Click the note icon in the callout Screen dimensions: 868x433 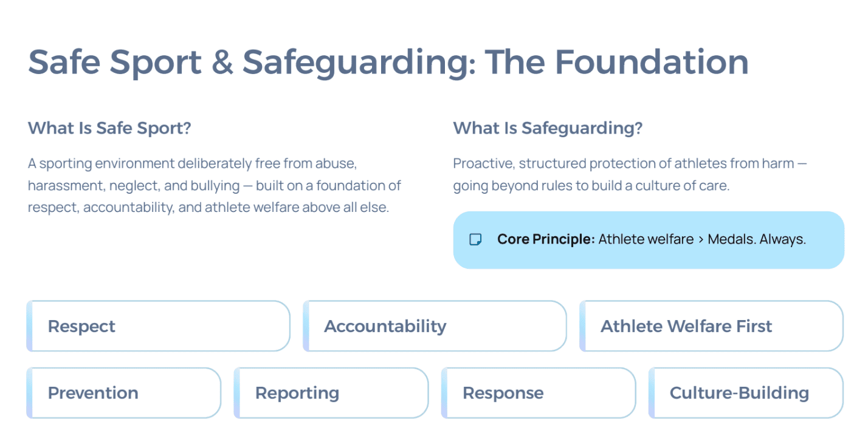(475, 240)
